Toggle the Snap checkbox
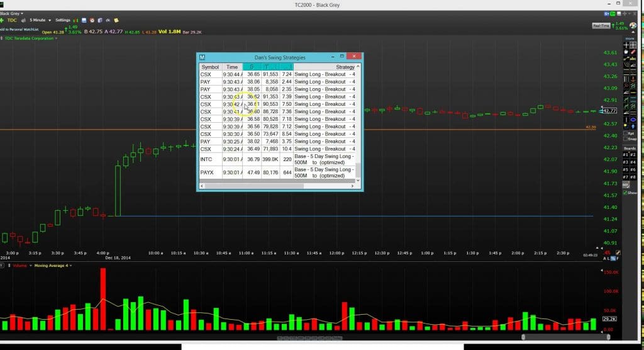 coord(626,139)
